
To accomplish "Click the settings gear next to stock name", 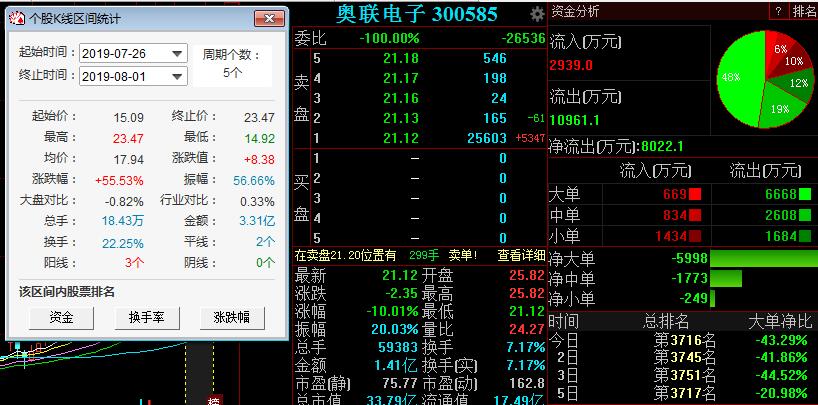I will click(x=538, y=13).
